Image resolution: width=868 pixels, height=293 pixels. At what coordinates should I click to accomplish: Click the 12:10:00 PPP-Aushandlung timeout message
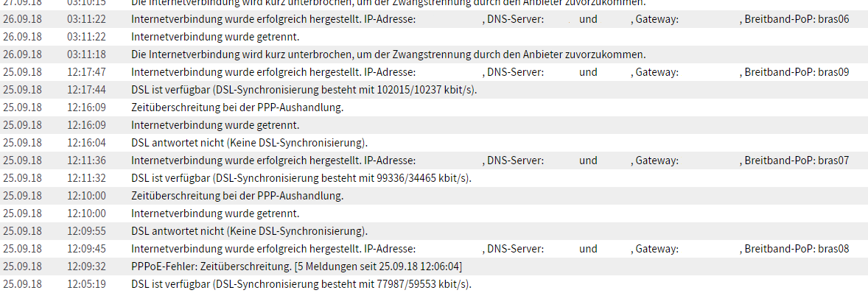click(237, 197)
